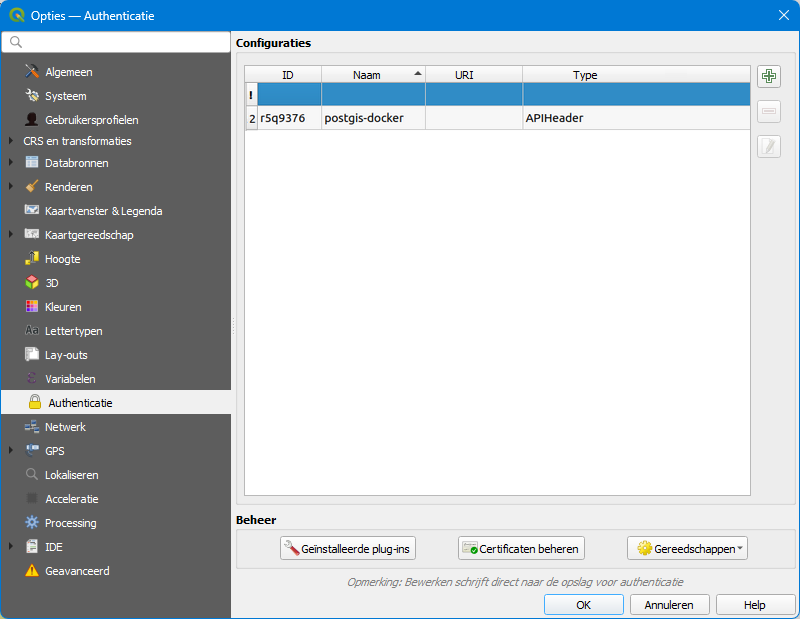Click the Geavanceerd warning icon

(x=33, y=570)
